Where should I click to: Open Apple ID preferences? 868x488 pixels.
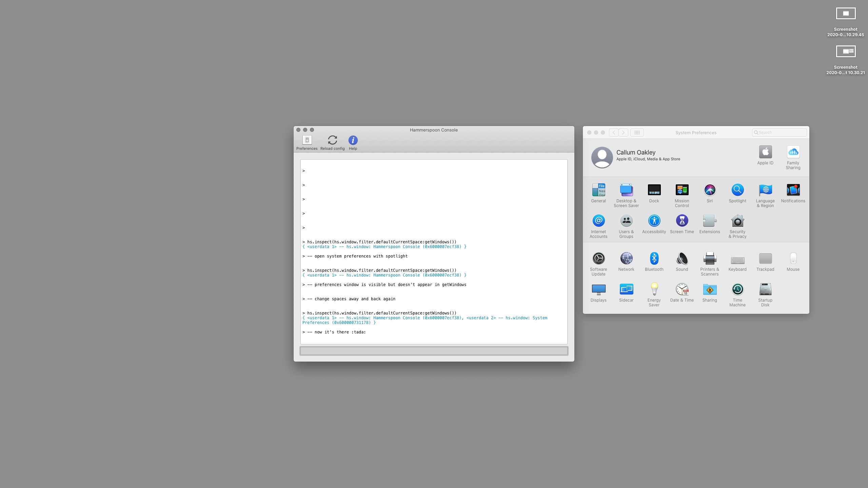click(765, 152)
